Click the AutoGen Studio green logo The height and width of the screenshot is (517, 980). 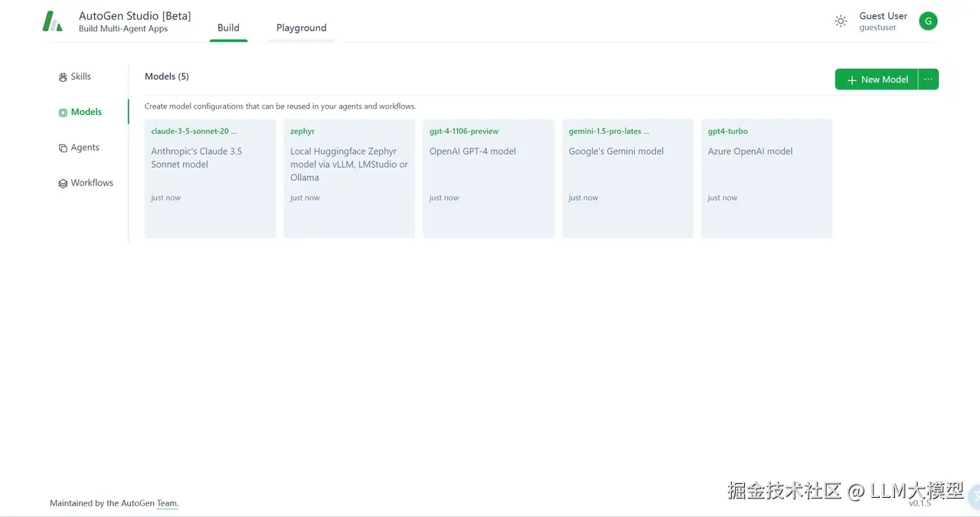coord(52,21)
